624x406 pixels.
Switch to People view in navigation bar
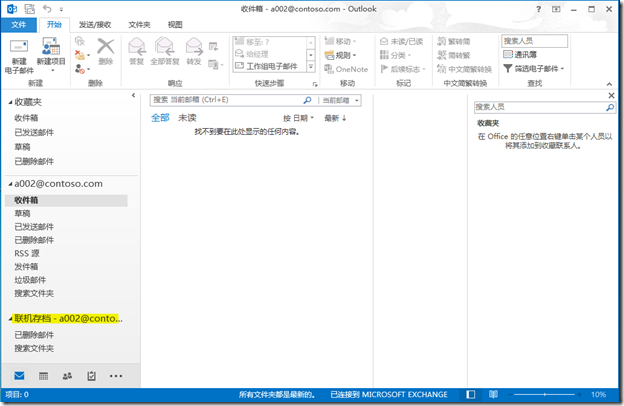pos(67,376)
